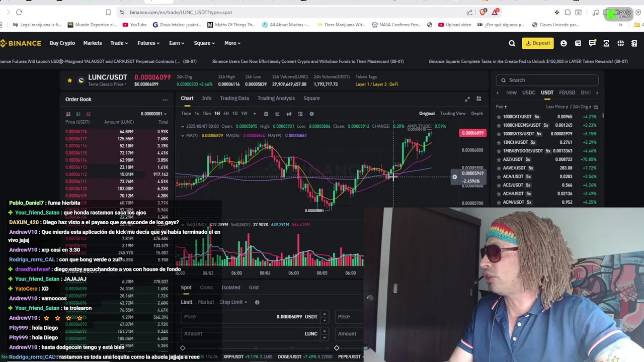Select the 1H chart interval

pyautogui.click(x=217, y=114)
